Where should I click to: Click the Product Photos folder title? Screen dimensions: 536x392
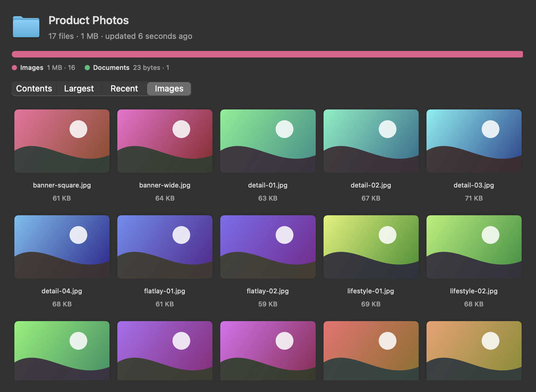[x=89, y=20]
